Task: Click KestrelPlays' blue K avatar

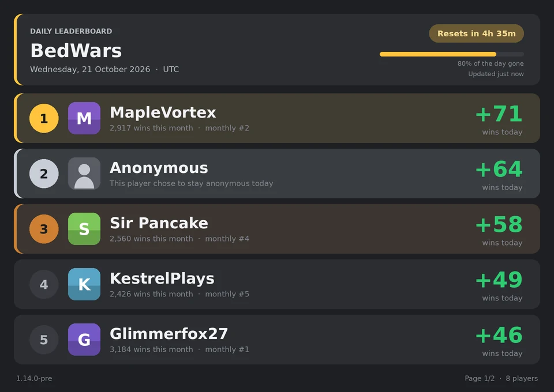Action: 84,284
